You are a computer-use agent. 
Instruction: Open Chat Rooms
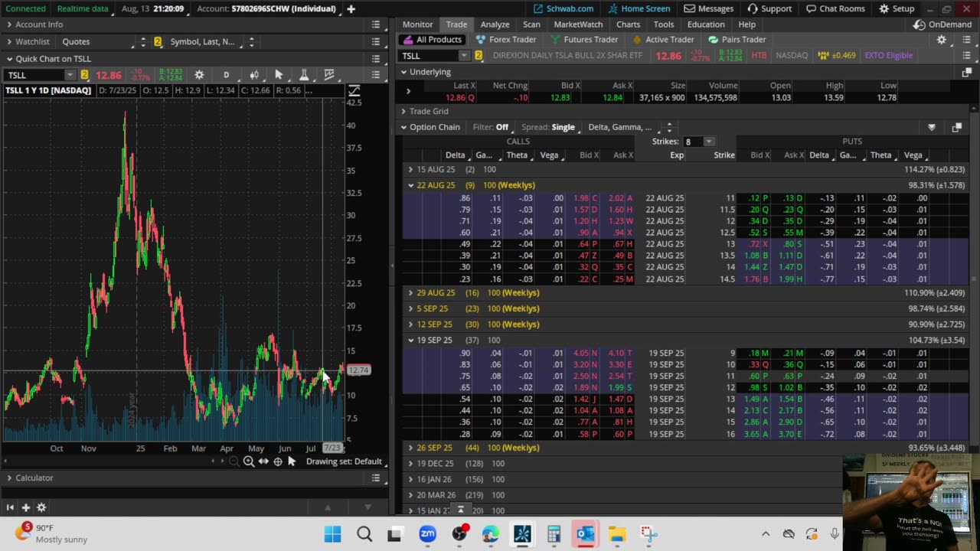834,8
